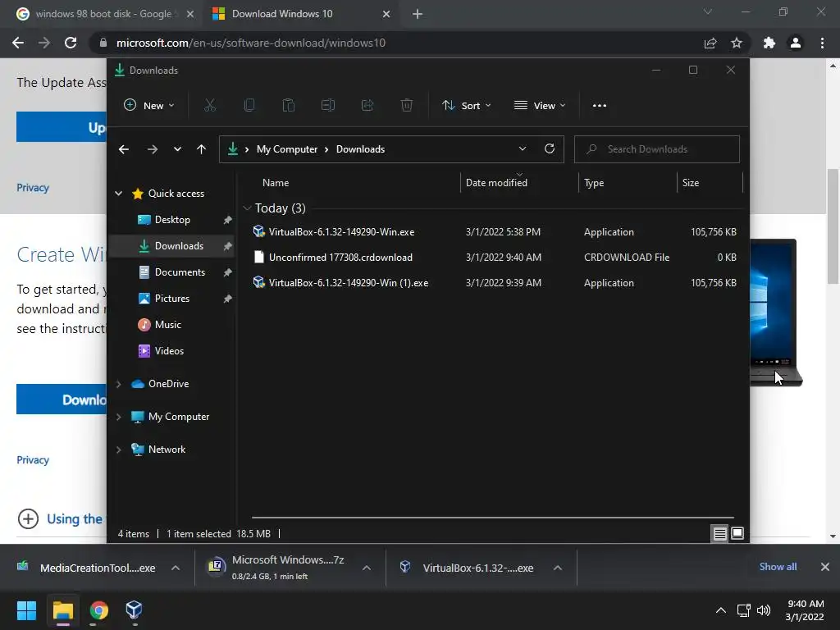Expand the OneDrive tree node
The width and height of the screenshot is (840, 630).
coord(119,384)
